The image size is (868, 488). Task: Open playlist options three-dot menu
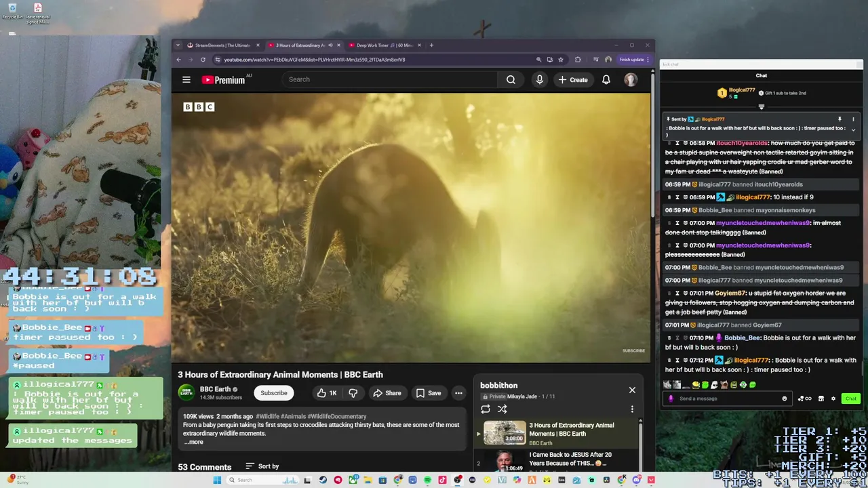coord(632,409)
